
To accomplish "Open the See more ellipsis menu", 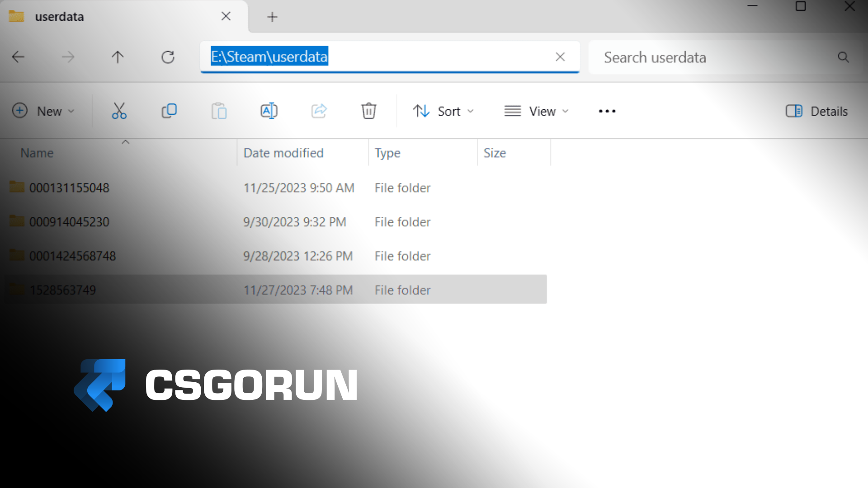I will tap(607, 111).
